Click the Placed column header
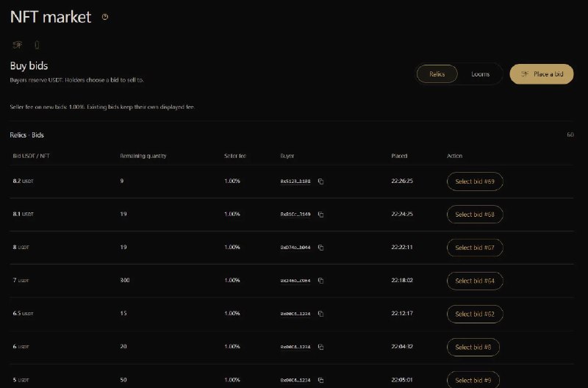The image size is (588, 388). click(399, 156)
